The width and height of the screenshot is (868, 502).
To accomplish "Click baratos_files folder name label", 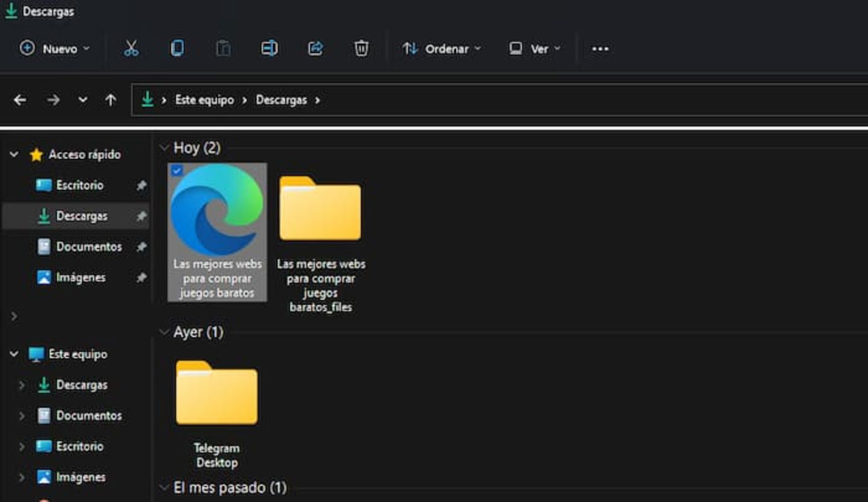I will pos(321,286).
